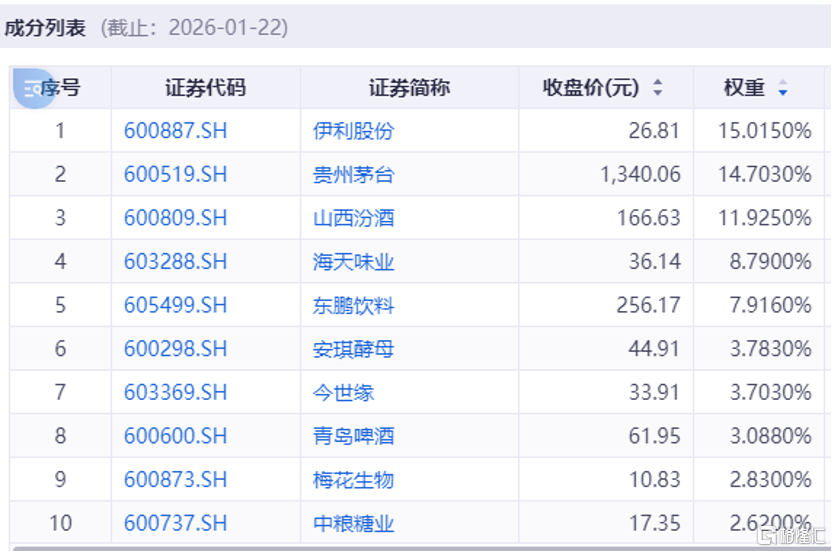Select closing price 61.95
Image resolution: width=832 pixels, height=552 pixels.
(654, 436)
